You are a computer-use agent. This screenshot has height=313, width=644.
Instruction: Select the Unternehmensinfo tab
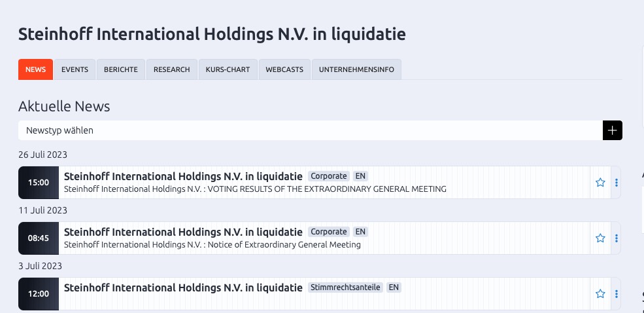tap(356, 69)
